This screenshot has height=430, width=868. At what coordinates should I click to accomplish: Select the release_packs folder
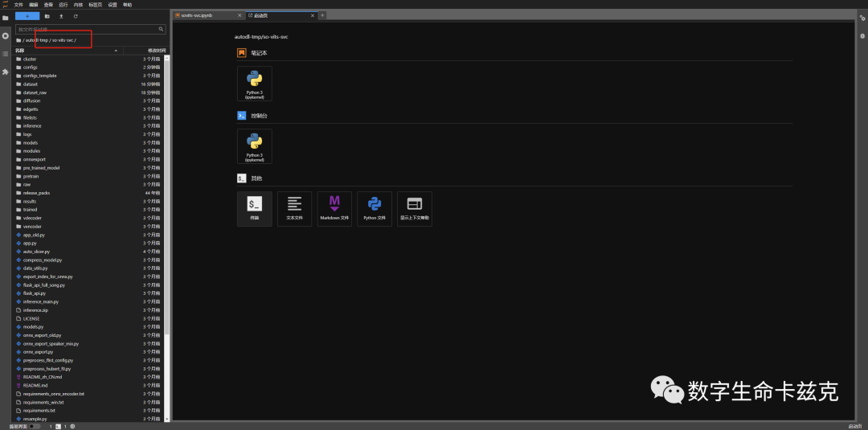click(x=88, y=193)
